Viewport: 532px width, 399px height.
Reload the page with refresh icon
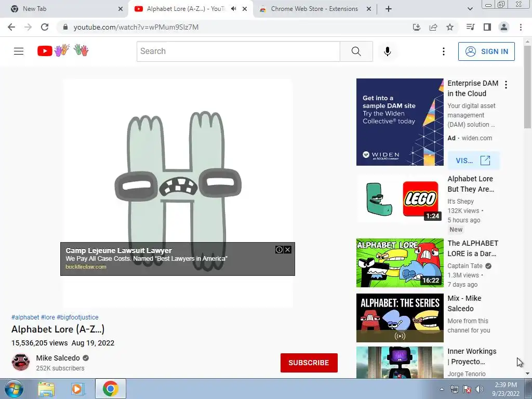[x=45, y=27]
